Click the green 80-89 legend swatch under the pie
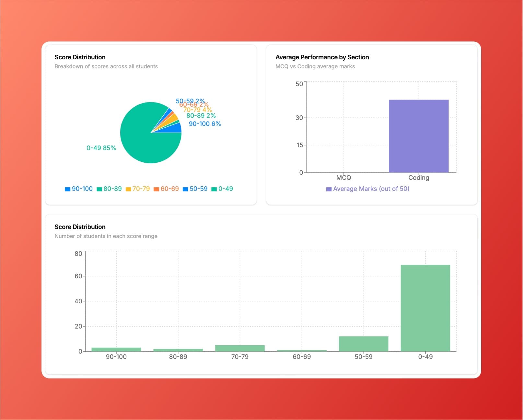Viewport: 523px width, 420px height. pyautogui.click(x=99, y=189)
